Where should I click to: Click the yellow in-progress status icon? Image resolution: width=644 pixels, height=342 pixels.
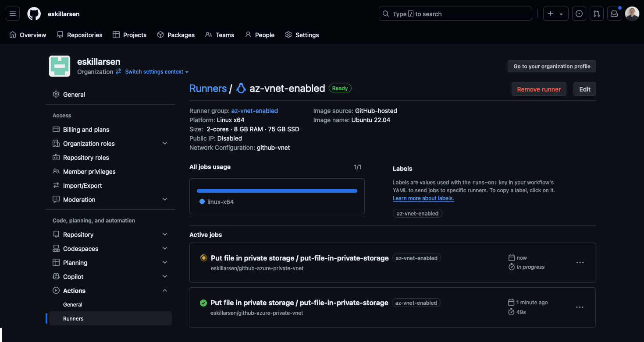click(x=203, y=258)
